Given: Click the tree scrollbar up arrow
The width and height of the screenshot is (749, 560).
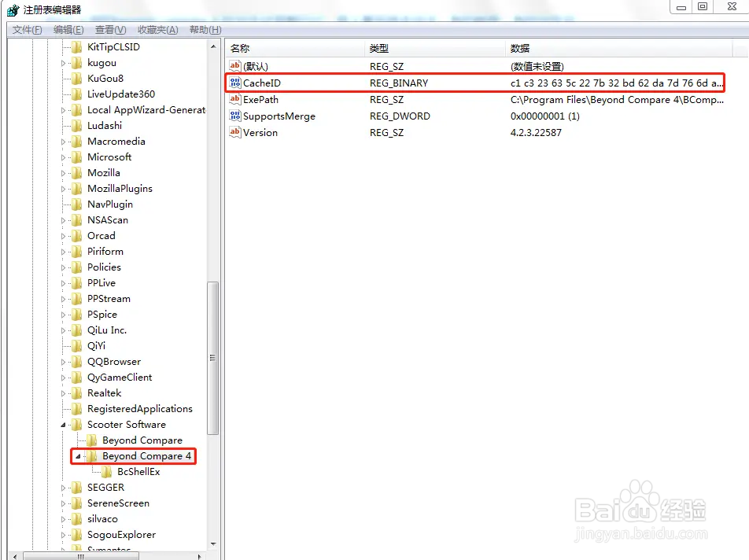Looking at the screenshot, I should point(213,46).
